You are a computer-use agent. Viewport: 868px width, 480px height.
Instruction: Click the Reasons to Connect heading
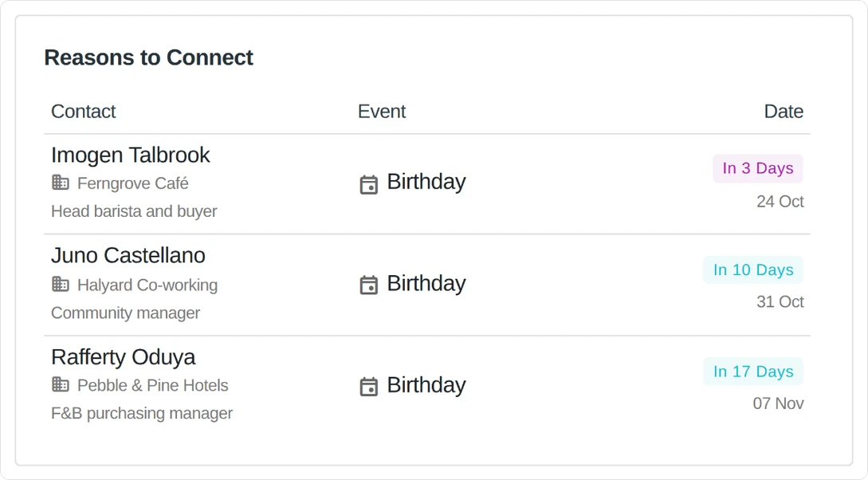click(x=148, y=57)
